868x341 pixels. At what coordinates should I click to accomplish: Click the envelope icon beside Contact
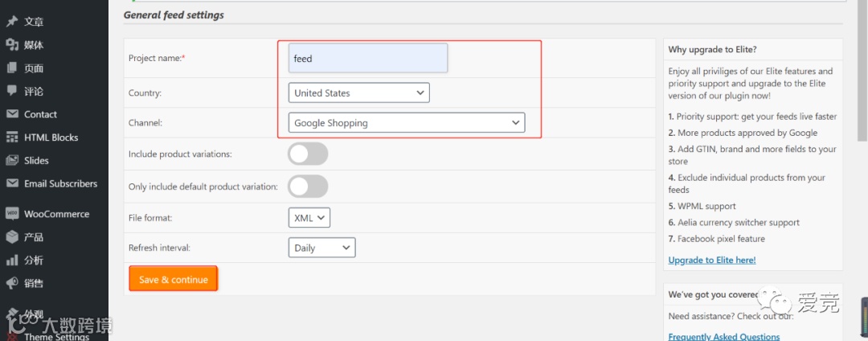[x=12, y=114]
